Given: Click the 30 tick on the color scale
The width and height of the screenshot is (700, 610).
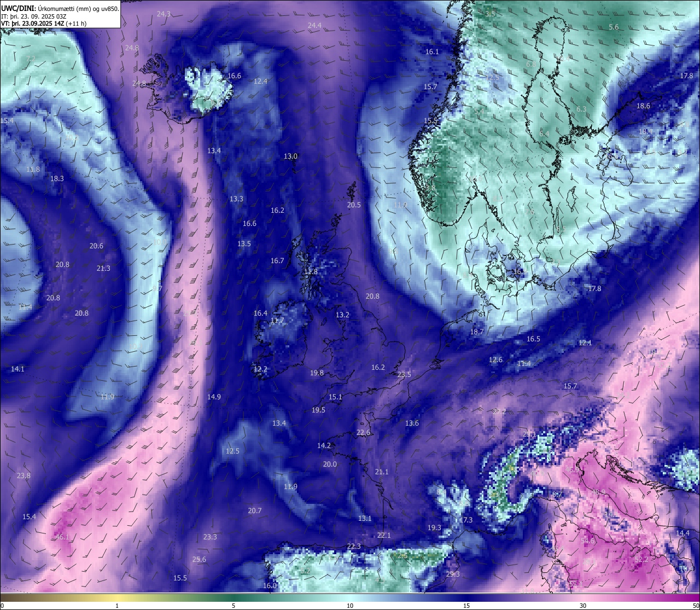Looking at the screenshot, I should coord(583,606).
